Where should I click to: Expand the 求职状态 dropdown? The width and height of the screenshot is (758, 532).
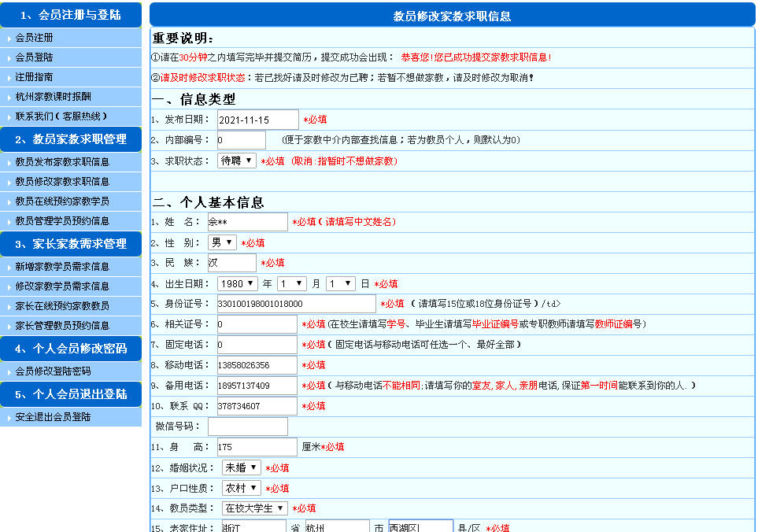(x=237, y=161)
